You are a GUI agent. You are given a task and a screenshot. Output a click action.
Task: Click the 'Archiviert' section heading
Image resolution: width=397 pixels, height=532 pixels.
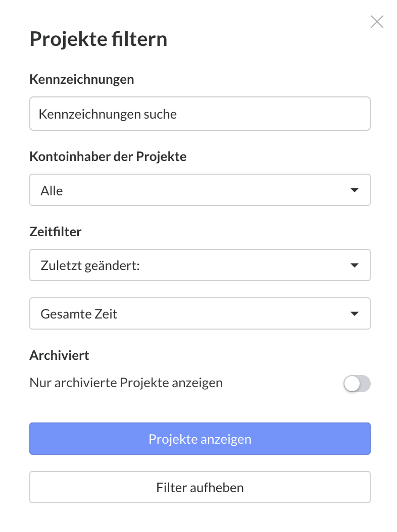coord(60,355)
